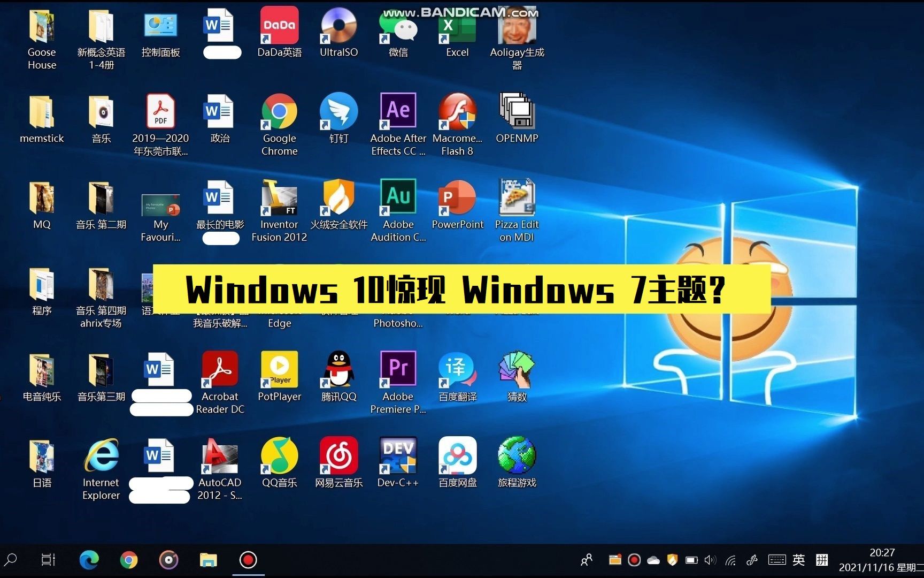This screenshot has height=578, width=924.
Task: Open the 2019—2020 PDF file
Action: (160, 125)
